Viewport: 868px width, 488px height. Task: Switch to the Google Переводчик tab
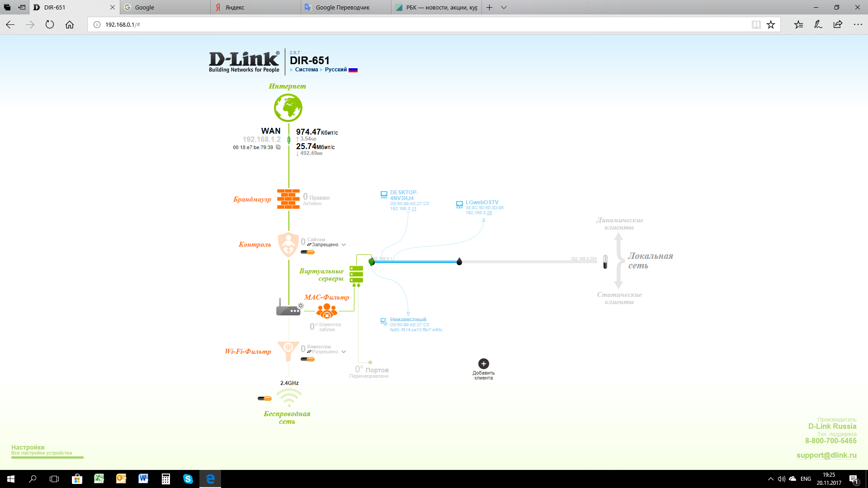click(343, 7)
